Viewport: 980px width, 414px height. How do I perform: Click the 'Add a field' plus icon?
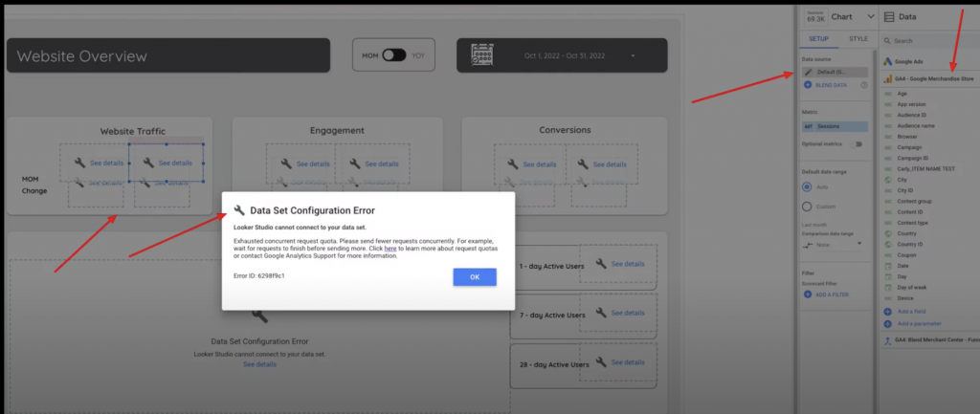(x=887, y=312)
